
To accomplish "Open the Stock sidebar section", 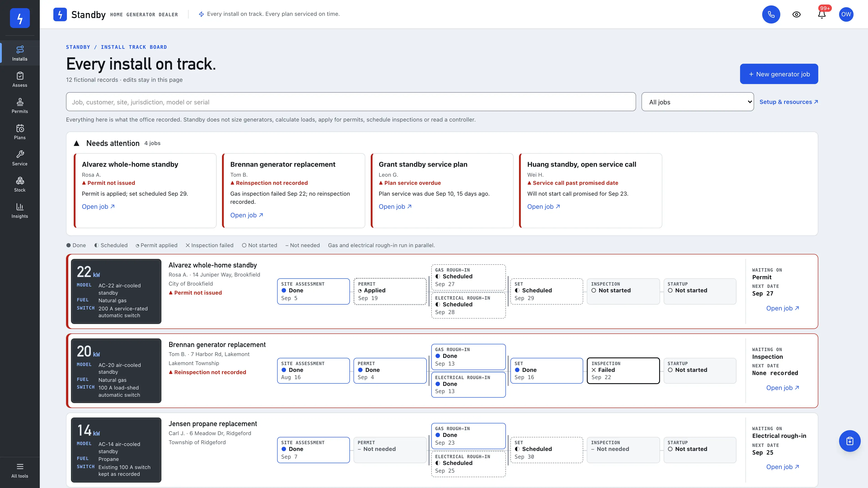I will click(x=20, y=185).
